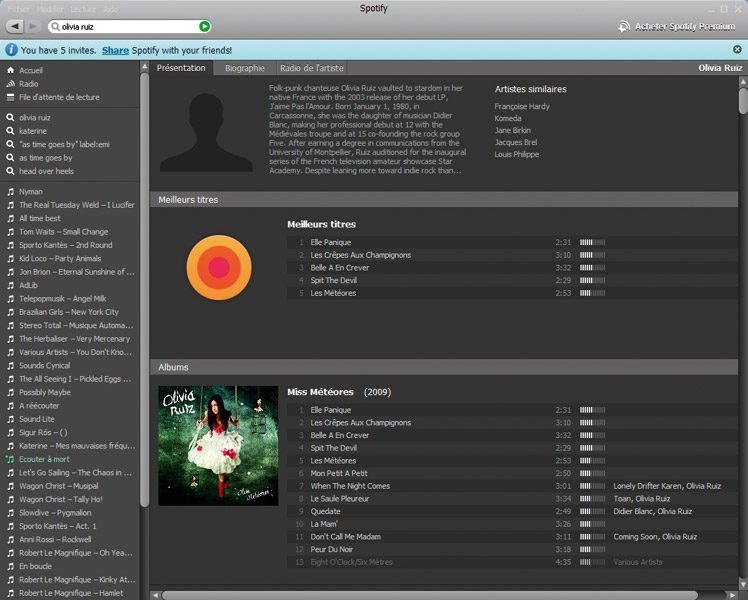Select olivia ruiz search in sidebar
This screenshot has width=748, height=600.
pyautogui.click(x=35, y=117)
